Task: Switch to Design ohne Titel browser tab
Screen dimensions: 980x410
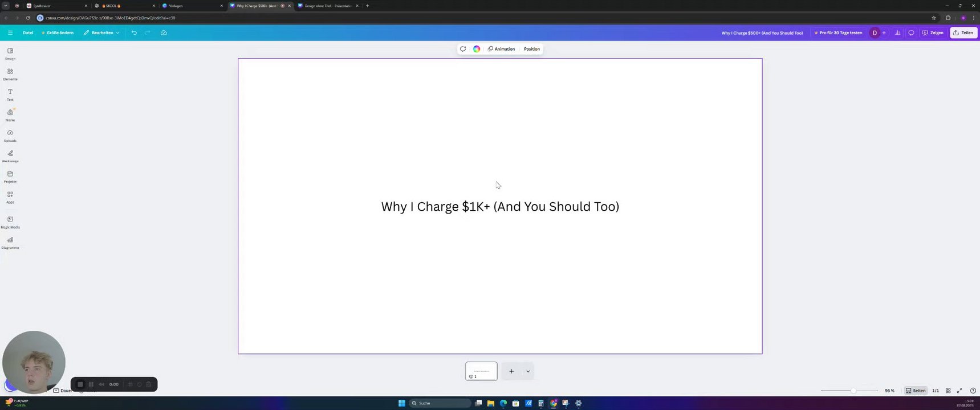Action: (328, 6)
